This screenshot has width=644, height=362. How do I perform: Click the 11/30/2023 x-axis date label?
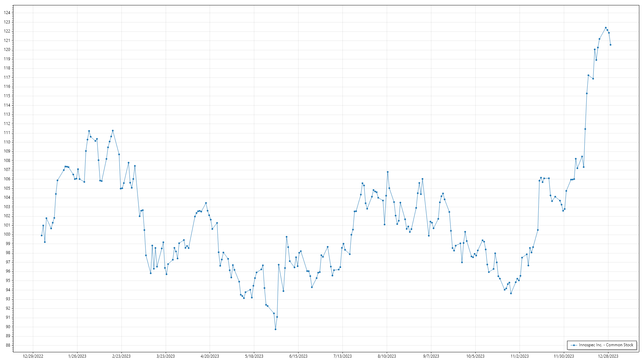563,356
